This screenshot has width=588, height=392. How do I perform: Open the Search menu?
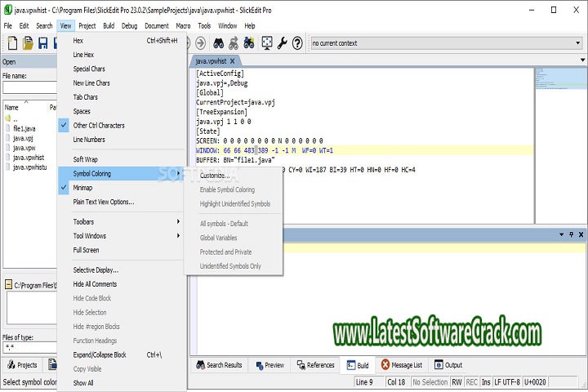click(x=44, y=26)
